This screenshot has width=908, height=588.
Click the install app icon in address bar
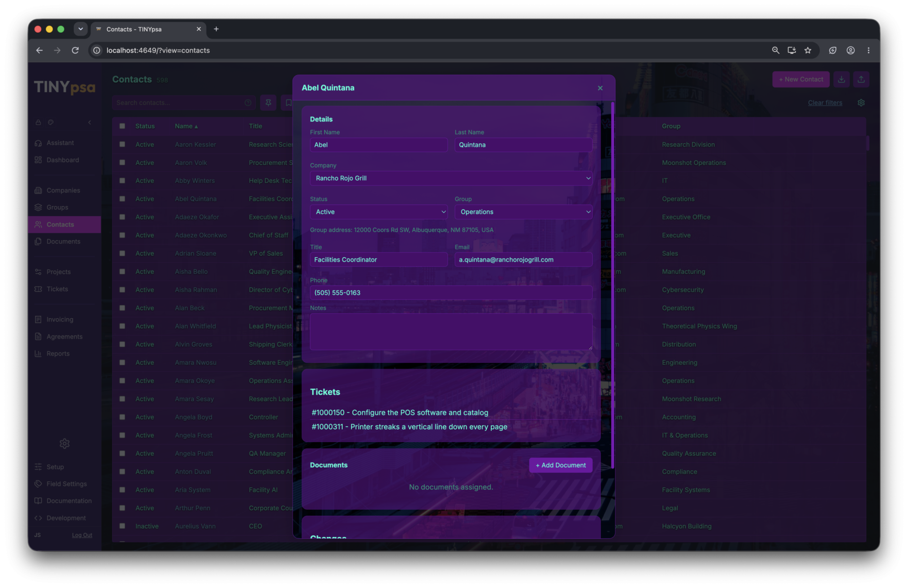pos(792,51)
